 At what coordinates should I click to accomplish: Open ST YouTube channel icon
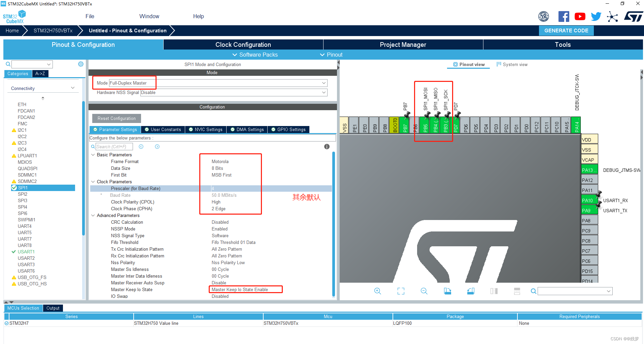point(580,17)
